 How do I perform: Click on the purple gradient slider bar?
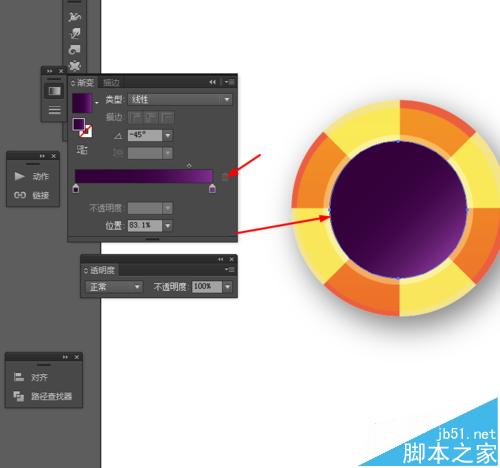pos(143,176)
